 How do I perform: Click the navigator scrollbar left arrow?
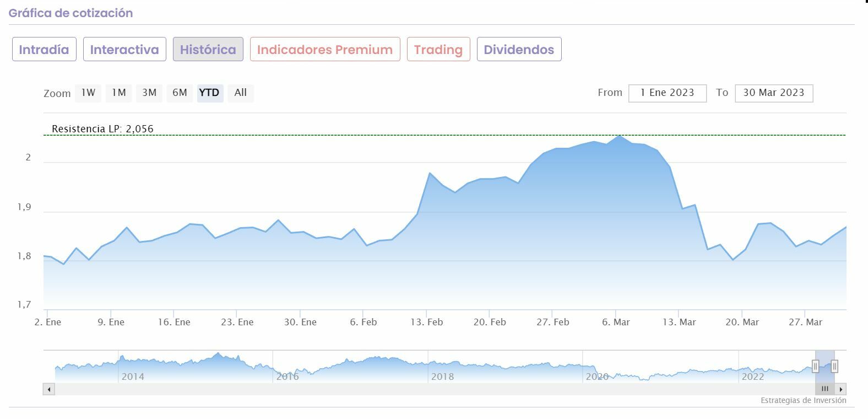pyautogui.click(x=49, y=389)
